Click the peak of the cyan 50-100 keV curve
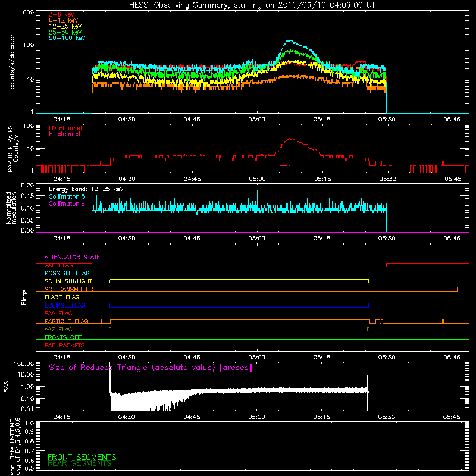The width and height of the screenshot is (476, 476). point(290,40)
